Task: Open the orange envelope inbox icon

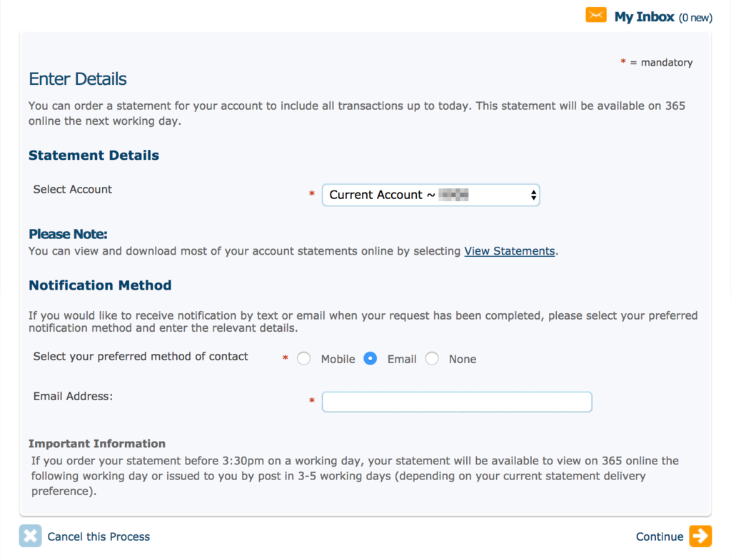Action: coord(596,15)
